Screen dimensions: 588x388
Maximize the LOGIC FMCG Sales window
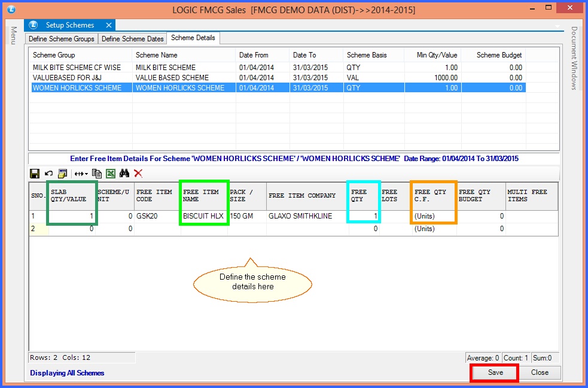[549, 8]
